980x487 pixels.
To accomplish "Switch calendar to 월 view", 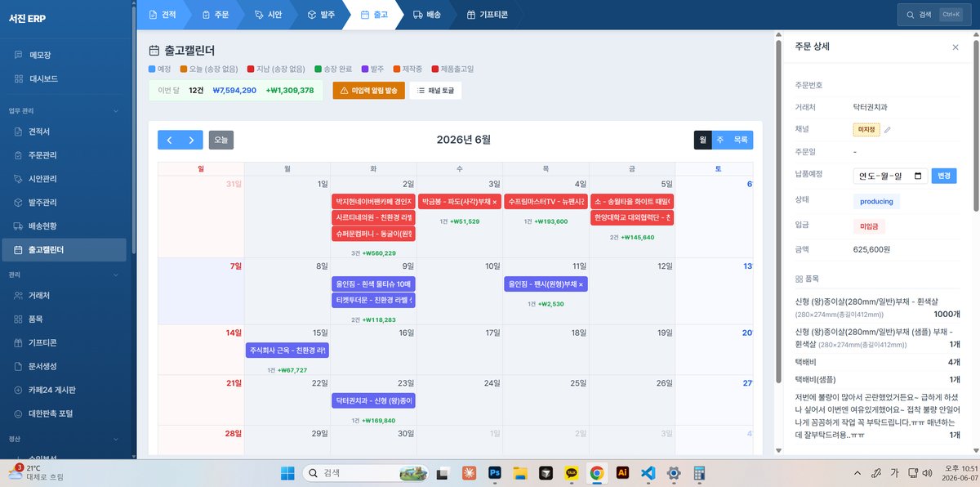I will [703, 140].
